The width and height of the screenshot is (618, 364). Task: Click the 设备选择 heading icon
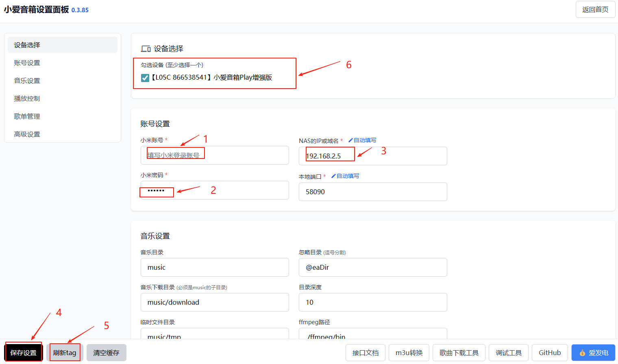(146, 49)
